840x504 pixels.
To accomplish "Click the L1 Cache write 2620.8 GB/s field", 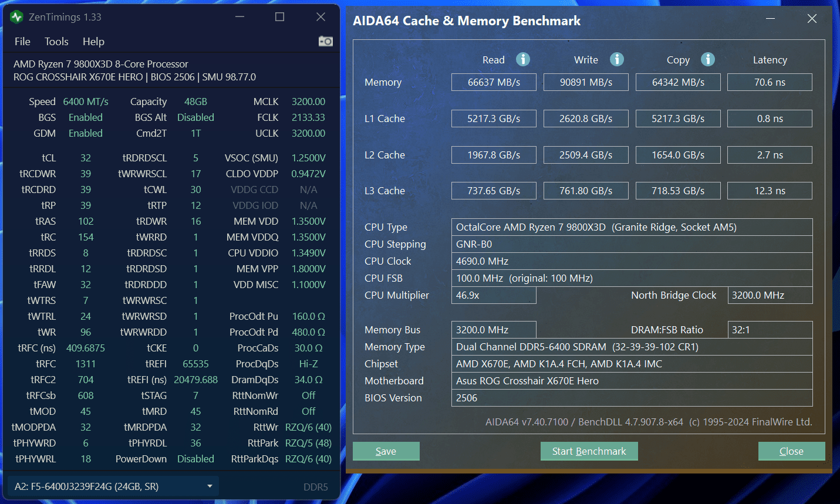I will pos(586,119).
